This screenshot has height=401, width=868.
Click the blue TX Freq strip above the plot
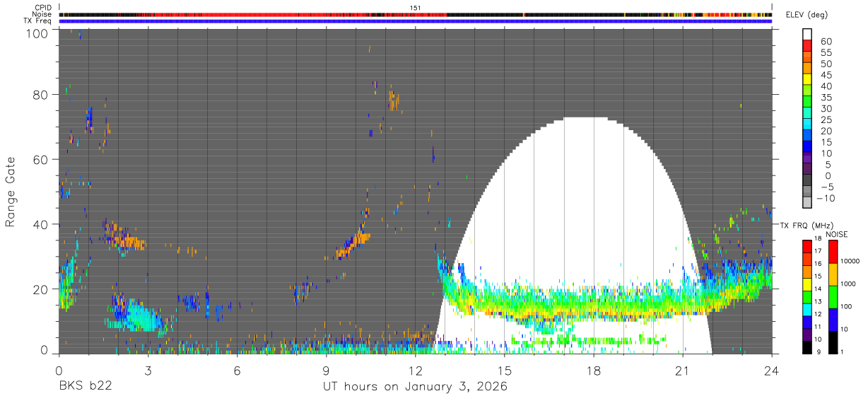416,21
